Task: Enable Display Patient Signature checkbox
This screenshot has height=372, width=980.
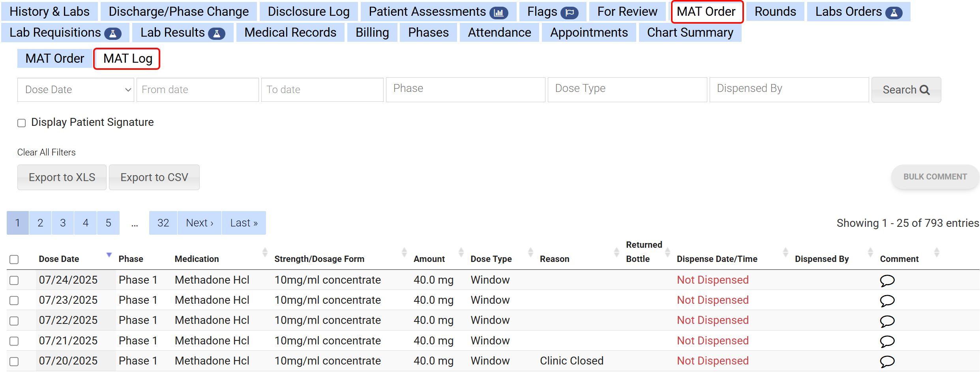Action: pos(22,123)
